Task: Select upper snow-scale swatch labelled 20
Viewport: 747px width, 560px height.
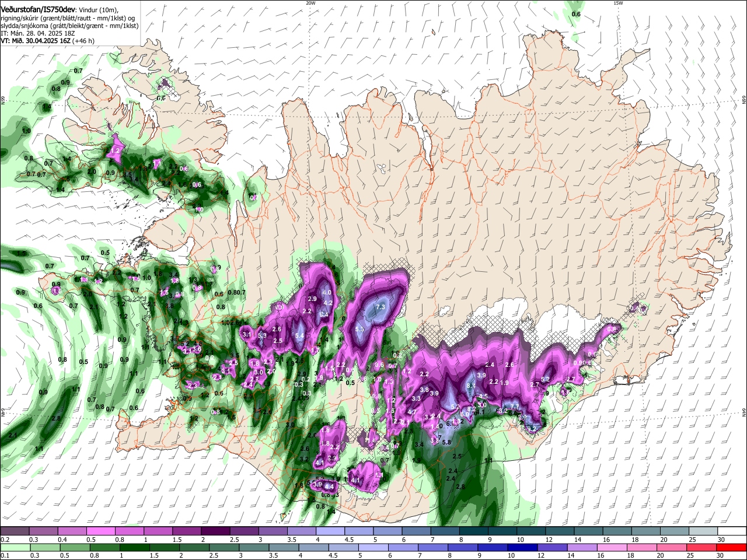Action: coord(675,531)
